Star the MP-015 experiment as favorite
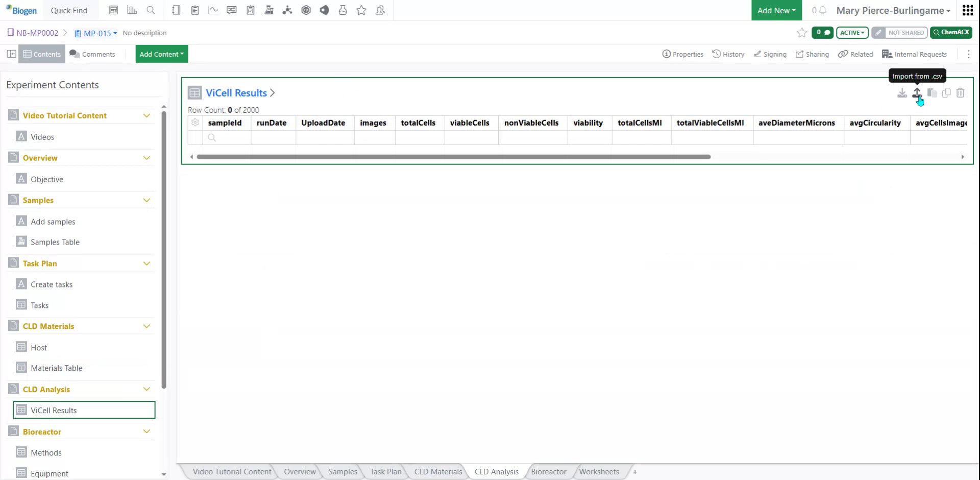Image resolution: width=980 pixels, height=480 pixels. [801, 33]
